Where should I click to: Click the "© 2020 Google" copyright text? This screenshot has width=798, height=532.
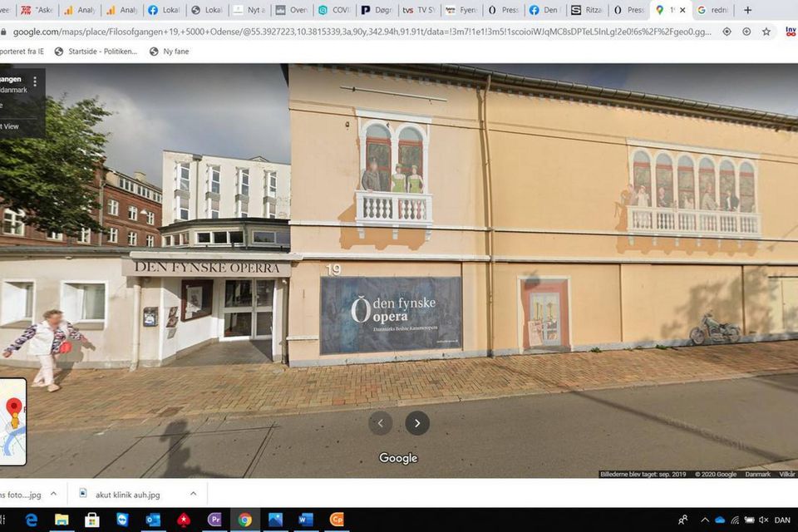716,474
